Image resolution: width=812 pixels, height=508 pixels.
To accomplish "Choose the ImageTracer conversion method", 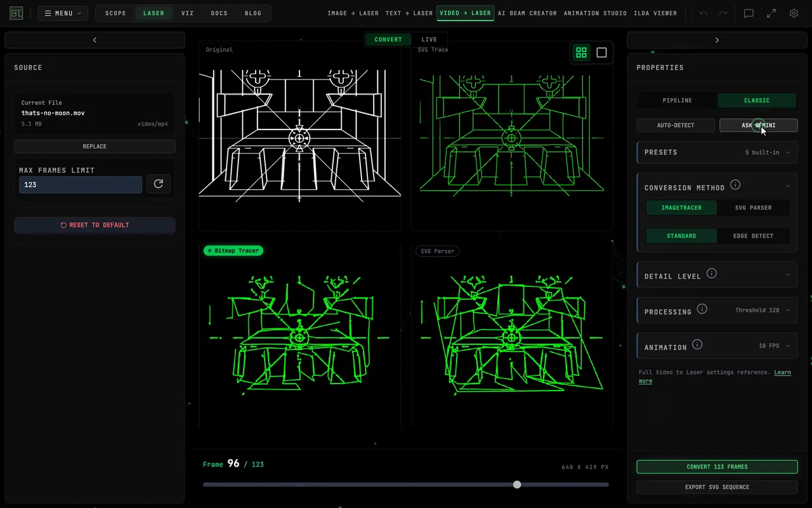I will point(681,208).
